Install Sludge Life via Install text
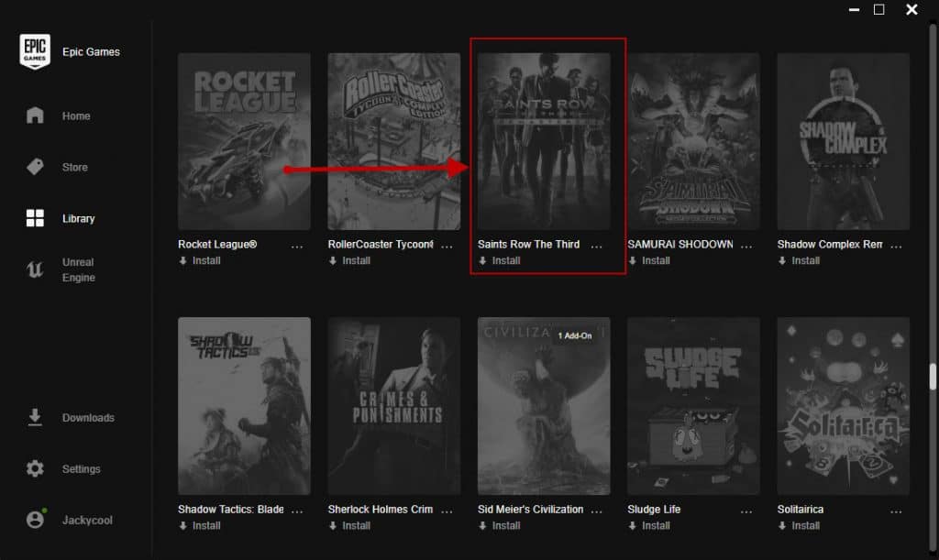The height and width of the screenshot is (560, 939). (656, 525)
